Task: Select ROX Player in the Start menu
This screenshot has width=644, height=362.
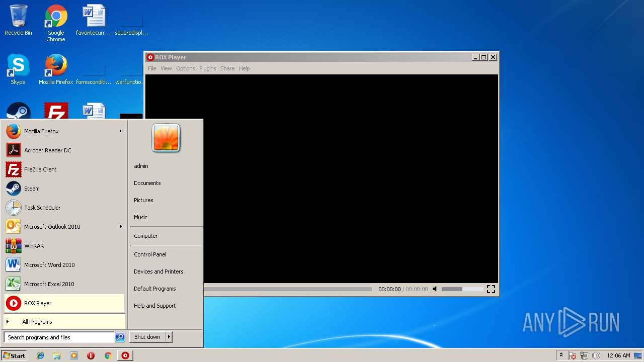Action: [64, 303]
